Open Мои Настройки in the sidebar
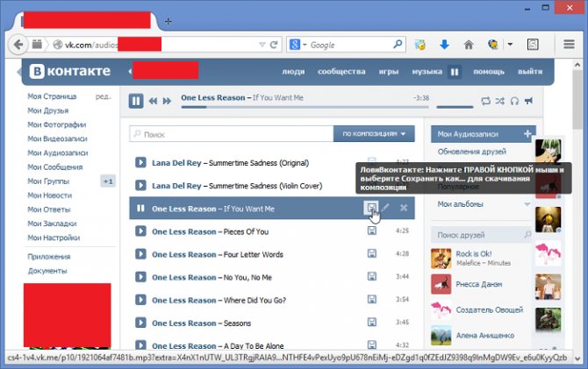Image resolution: width=588 pixels, height=369 pixels. [x=54, y=238]
